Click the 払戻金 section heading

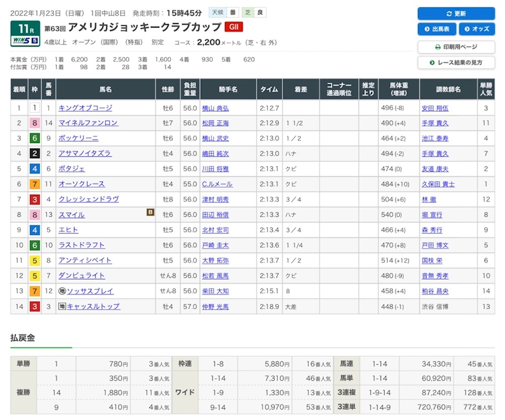23,338
